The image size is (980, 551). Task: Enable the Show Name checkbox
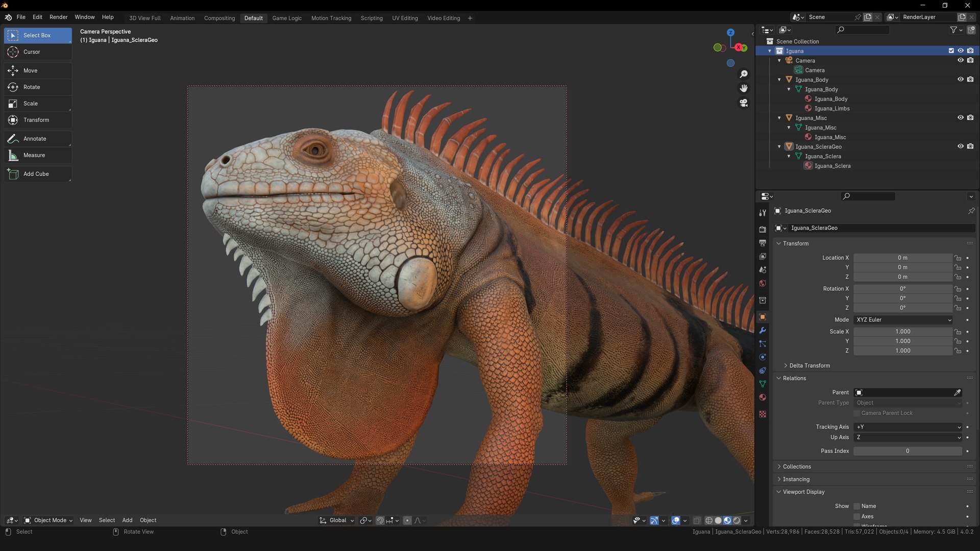tap(857, 507)
